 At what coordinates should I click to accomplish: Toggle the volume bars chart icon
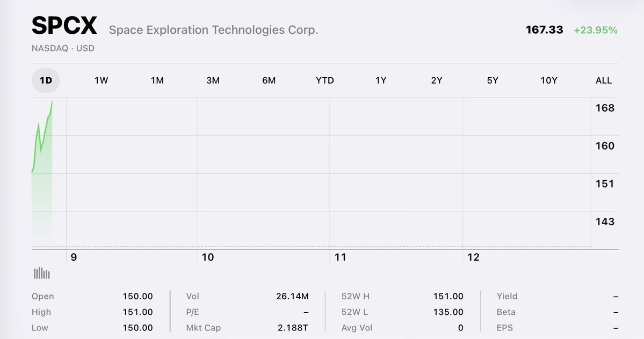(x=41, y=273)
